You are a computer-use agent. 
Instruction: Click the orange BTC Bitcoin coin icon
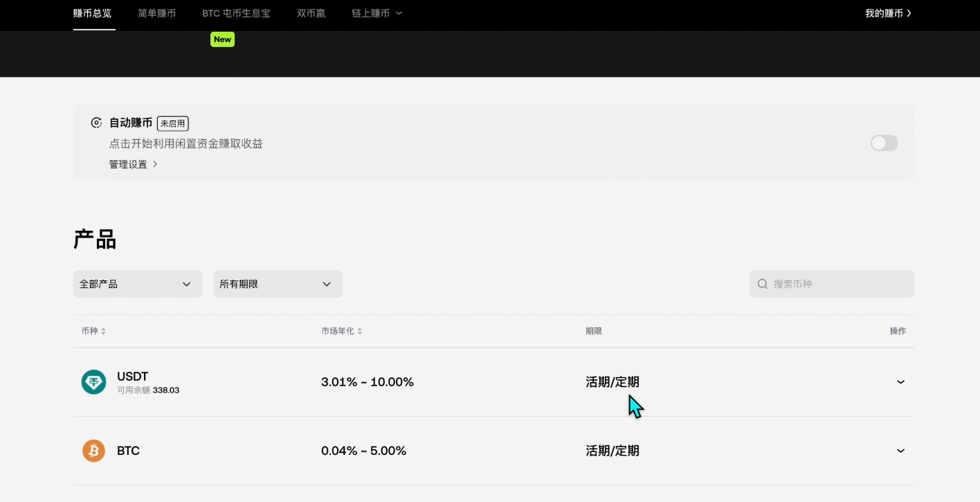pyautogui.click(x=93, y=451)
